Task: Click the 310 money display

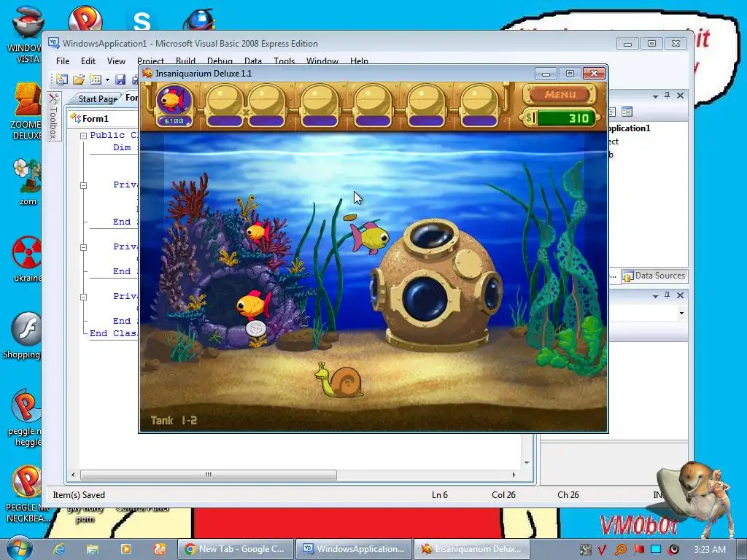Action: coord(566,117)
